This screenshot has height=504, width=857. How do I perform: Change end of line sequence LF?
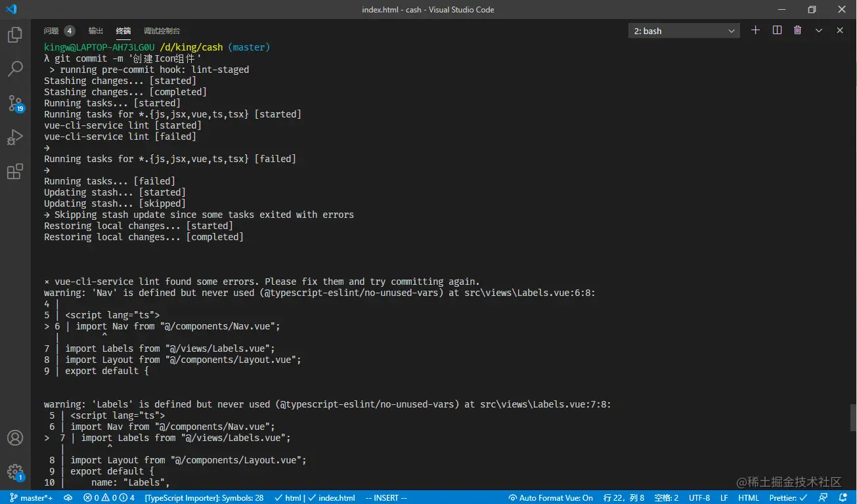tap(724, 498)
